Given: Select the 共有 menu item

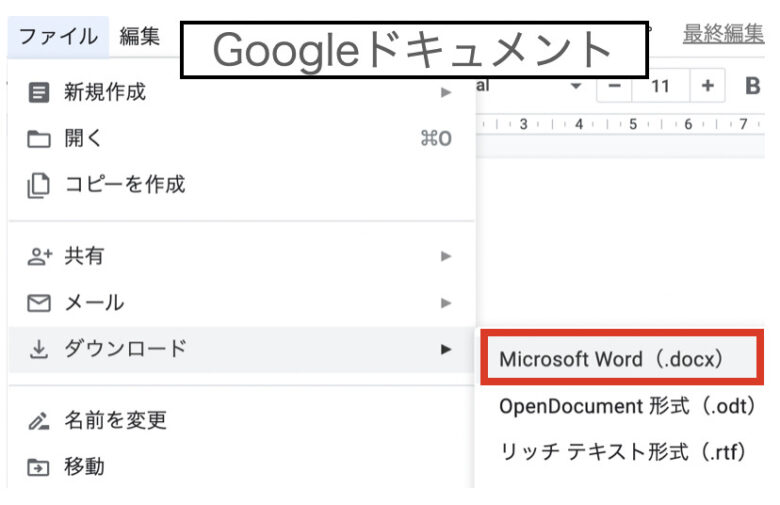Looking at the screenshot, I should tap(242, 256).
